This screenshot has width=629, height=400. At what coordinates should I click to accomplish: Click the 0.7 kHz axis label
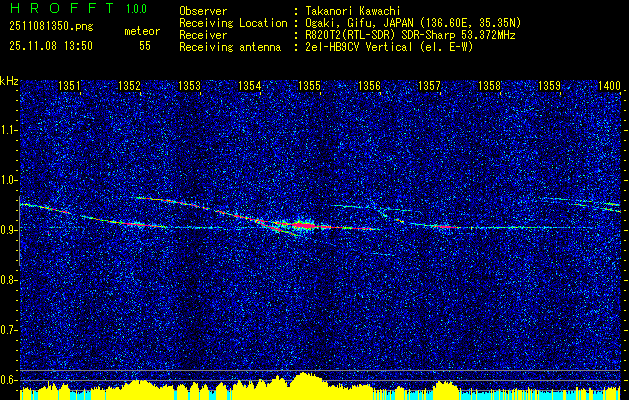pos(9,330)
